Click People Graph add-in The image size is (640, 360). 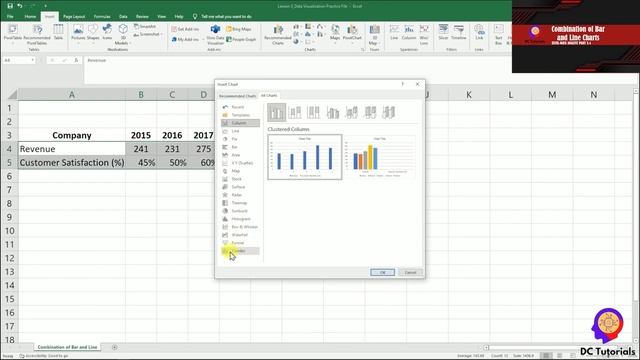pyautogui.click(x=241, y=39)
